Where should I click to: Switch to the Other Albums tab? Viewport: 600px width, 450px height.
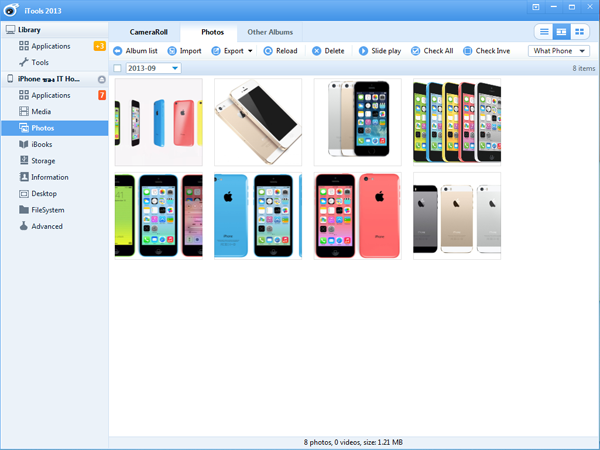click(x=270, y=32)
